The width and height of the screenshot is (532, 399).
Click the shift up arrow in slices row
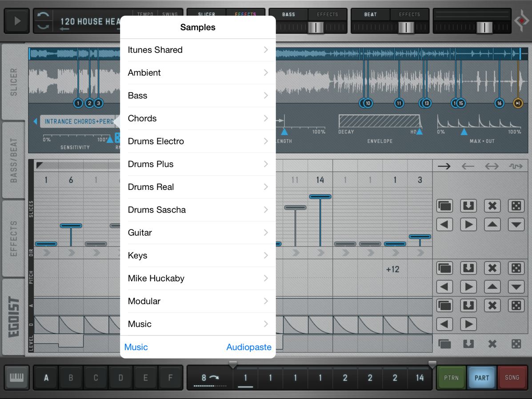[x=492, y=224]
